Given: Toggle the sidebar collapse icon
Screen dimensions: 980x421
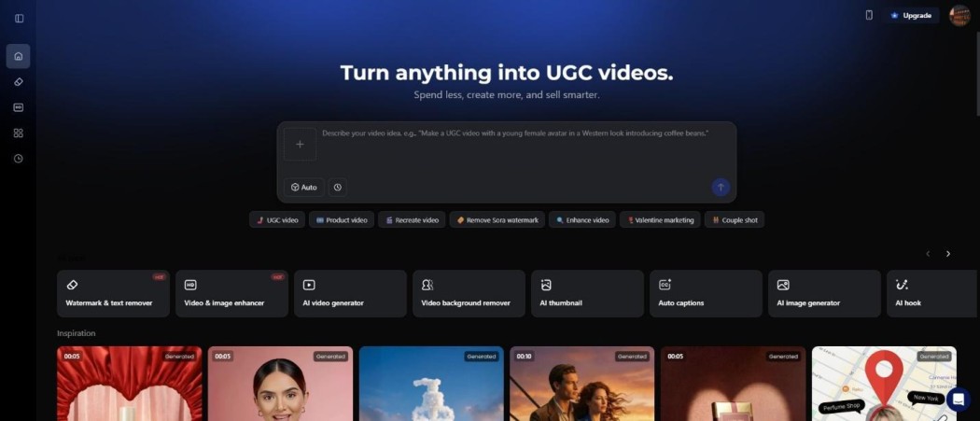Looking at the screenshot, I should pos(19,19).
